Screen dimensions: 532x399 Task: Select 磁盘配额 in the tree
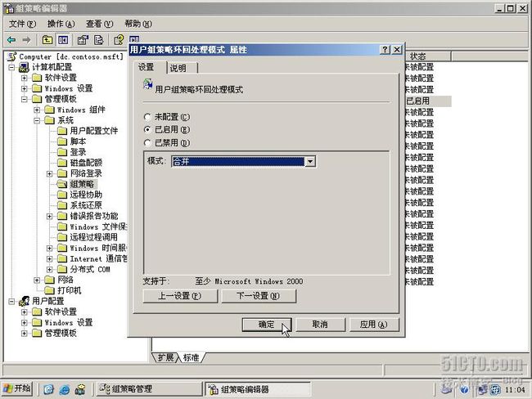[x=86, y=163]
